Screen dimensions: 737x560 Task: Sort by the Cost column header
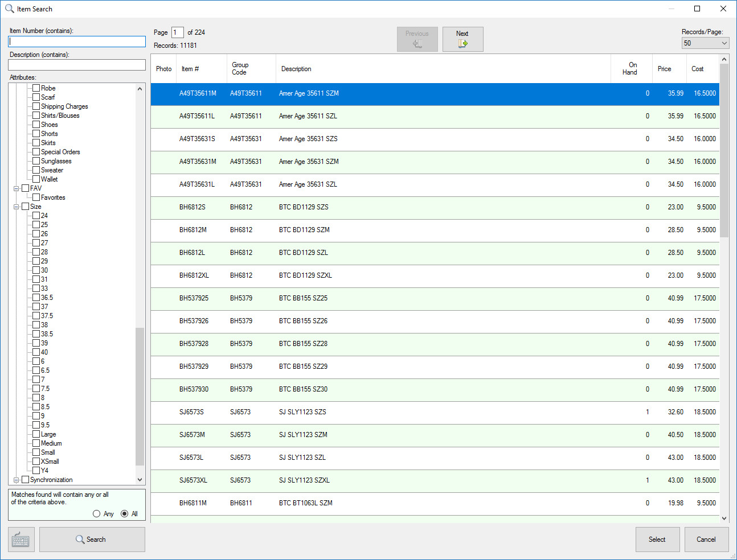pyautogui.click(x=703, y=69)
